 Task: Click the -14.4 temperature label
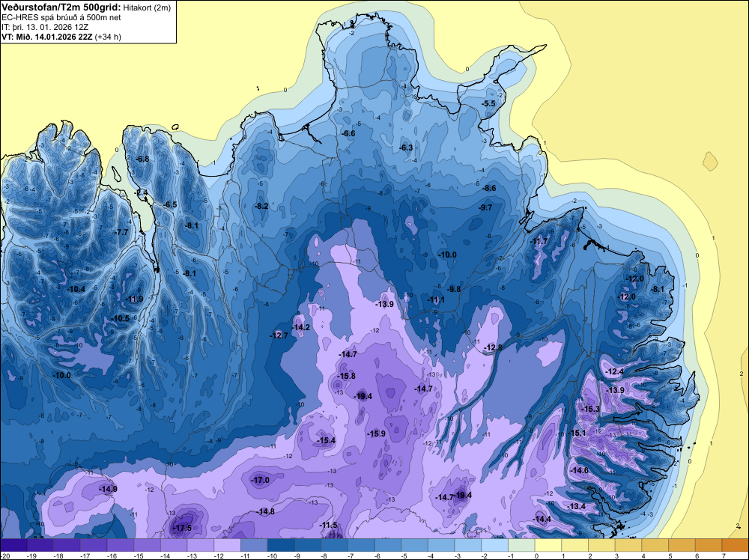542,520
